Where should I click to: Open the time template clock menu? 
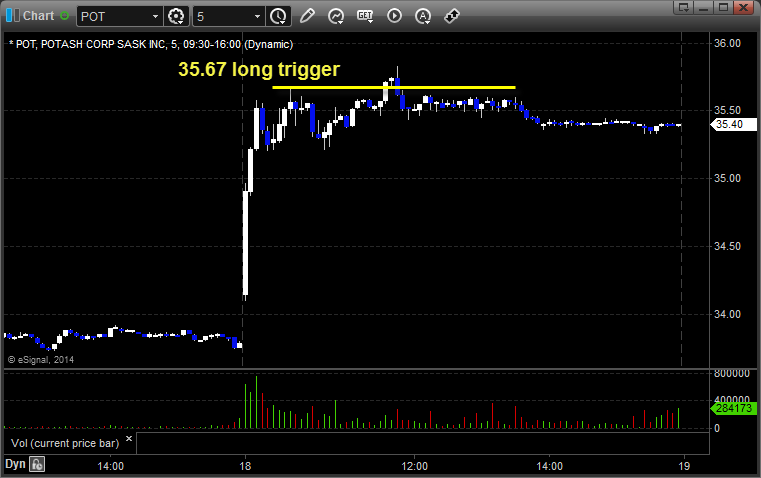(279, 16)
